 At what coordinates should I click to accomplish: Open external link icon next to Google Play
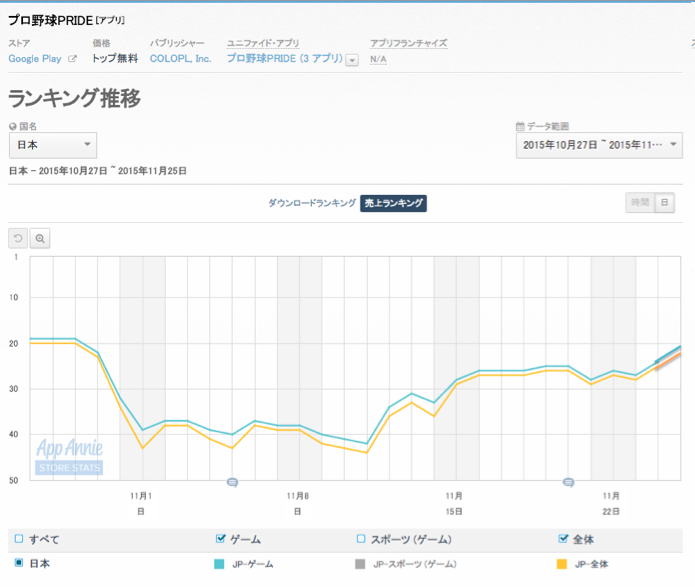pyautogui.click(x=72, y=59)
